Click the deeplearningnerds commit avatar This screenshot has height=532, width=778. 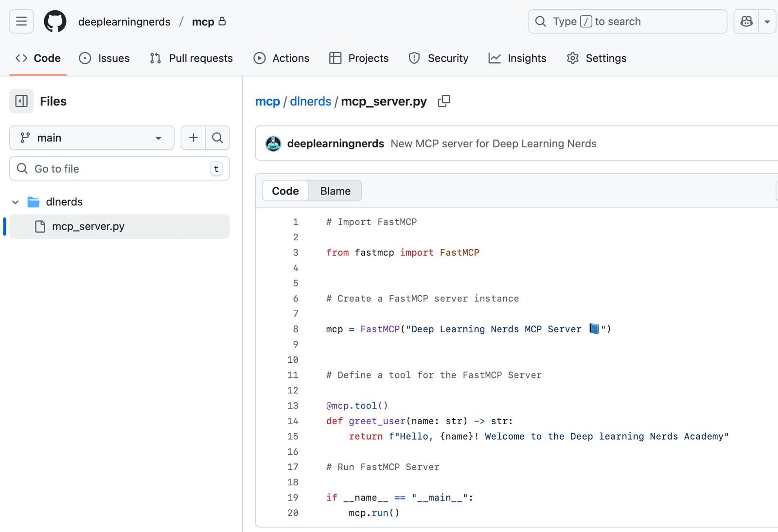pyautogui.click(x=273, y=143)
